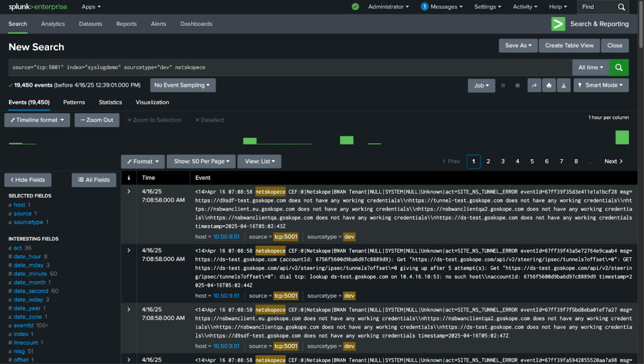This screenshot has width=644, height=364.
Task: Open the Activity menu
Action: point(525,7)
